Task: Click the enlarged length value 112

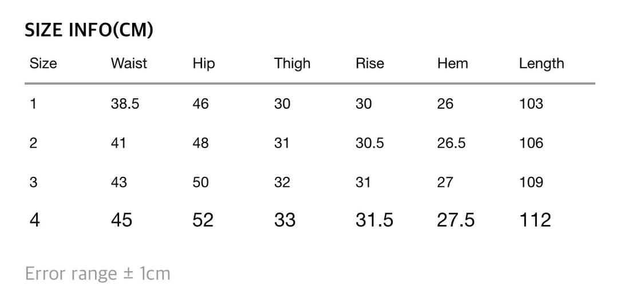Action: coord(535,220)
